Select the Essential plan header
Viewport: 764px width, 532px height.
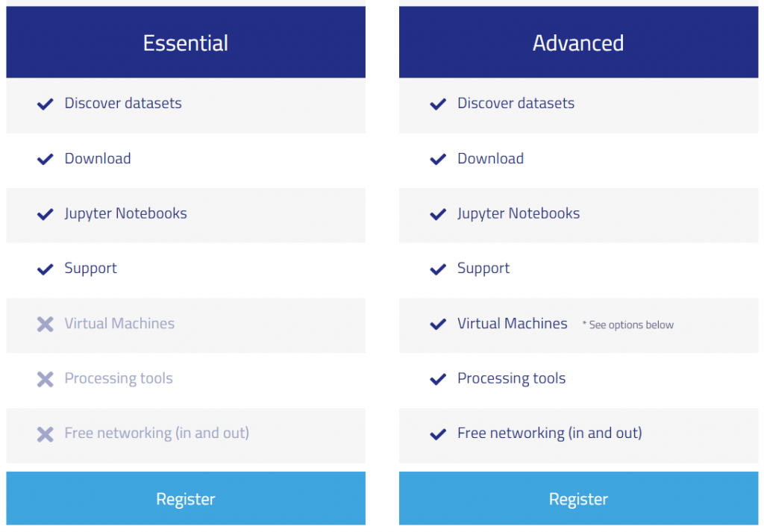pos(186,43)
